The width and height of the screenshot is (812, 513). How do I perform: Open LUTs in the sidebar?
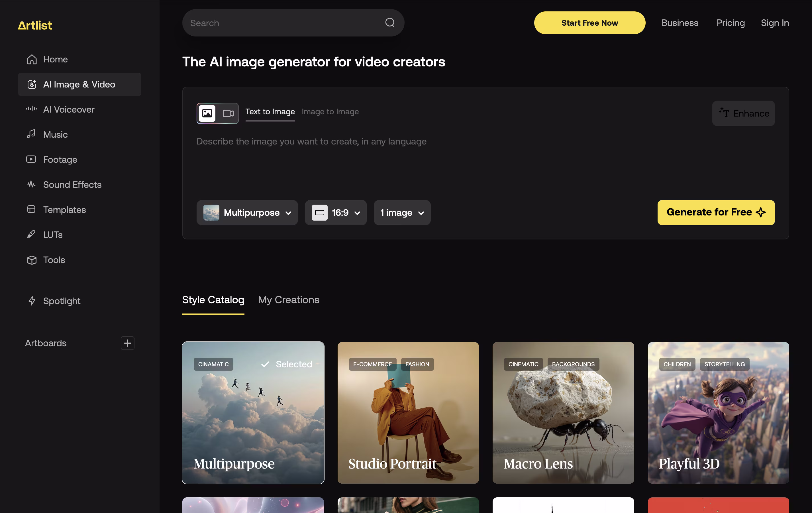[79, 235]
